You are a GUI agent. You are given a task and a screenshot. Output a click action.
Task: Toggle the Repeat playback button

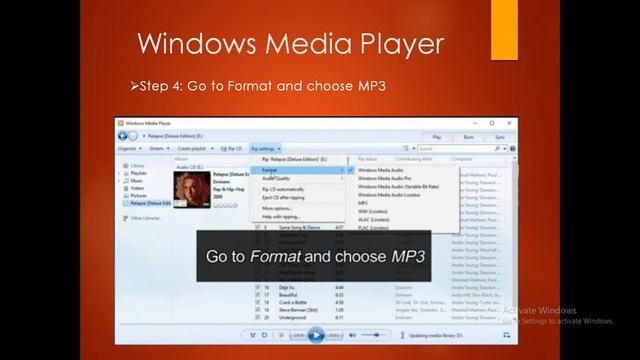(264, 335)
